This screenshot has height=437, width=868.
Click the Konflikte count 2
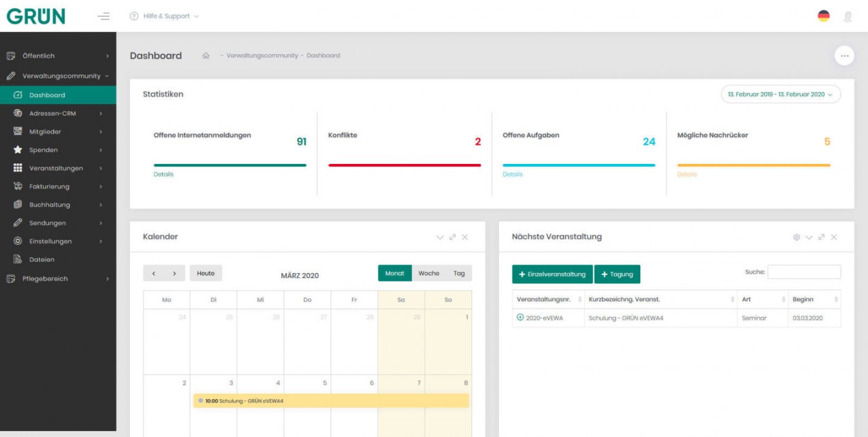tap(478, 142)
